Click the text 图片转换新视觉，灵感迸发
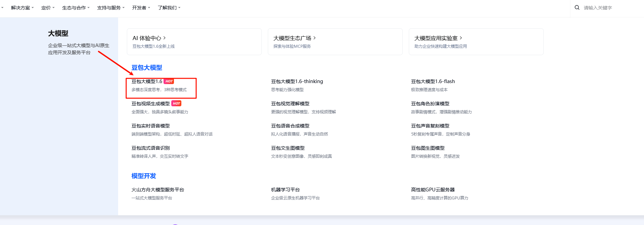The width and height of the screenshot is (644, 225). [x=436, y=156]
